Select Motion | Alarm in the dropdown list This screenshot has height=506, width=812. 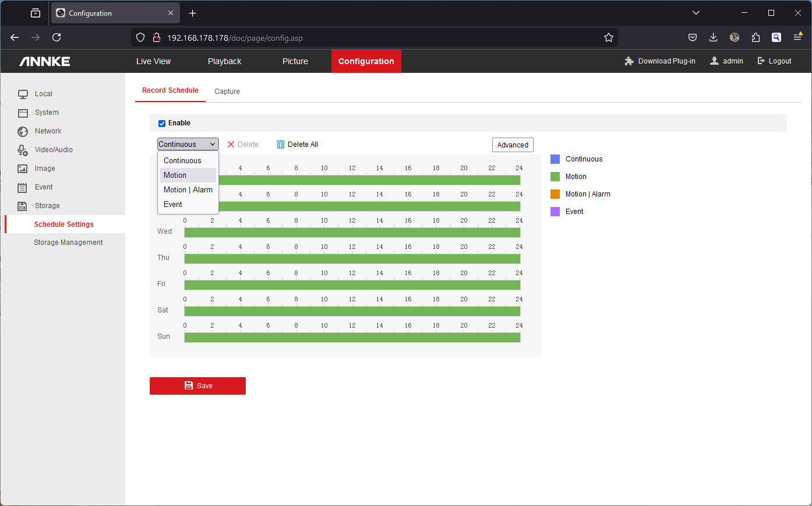coord(188,190)
